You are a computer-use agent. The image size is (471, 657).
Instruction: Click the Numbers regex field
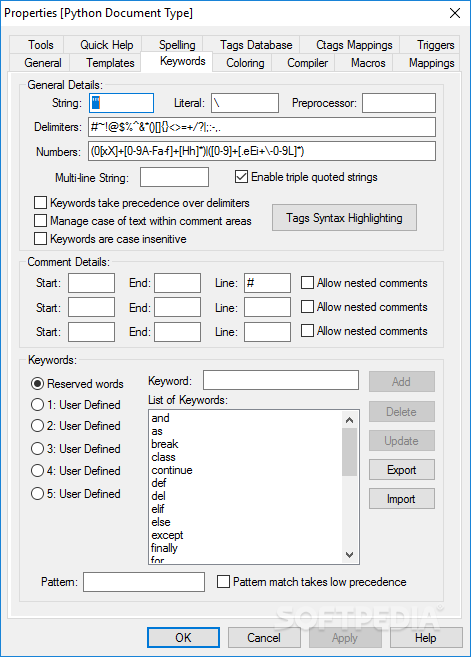point(262,151)
